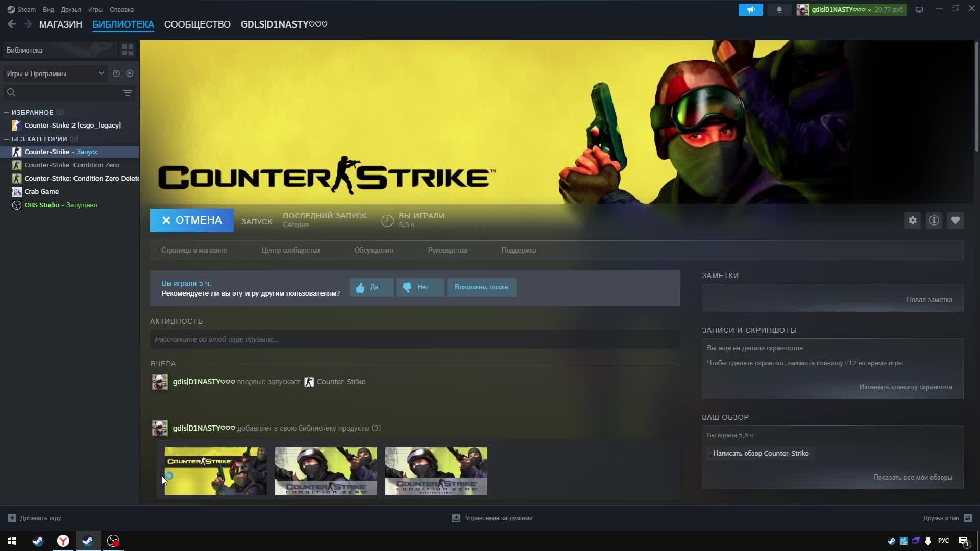980x551 pixels.
Task: Show game info icon
Action: [x=934, y=220]
